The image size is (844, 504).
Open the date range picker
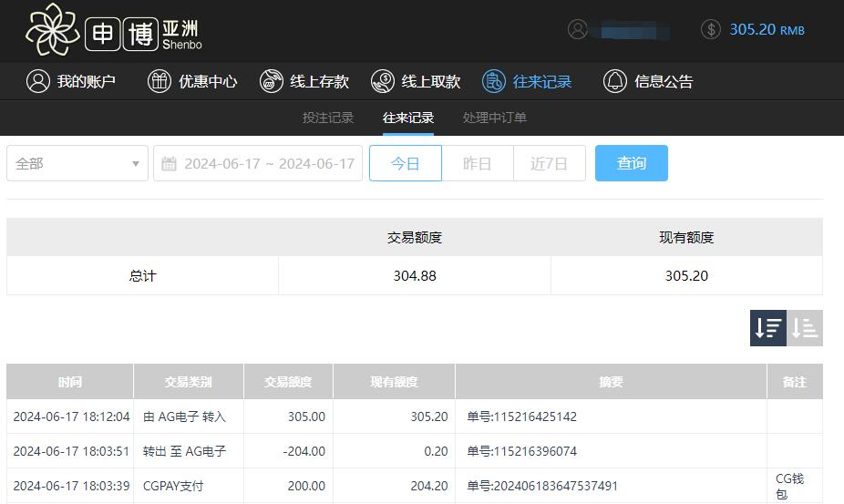[258, 164]
